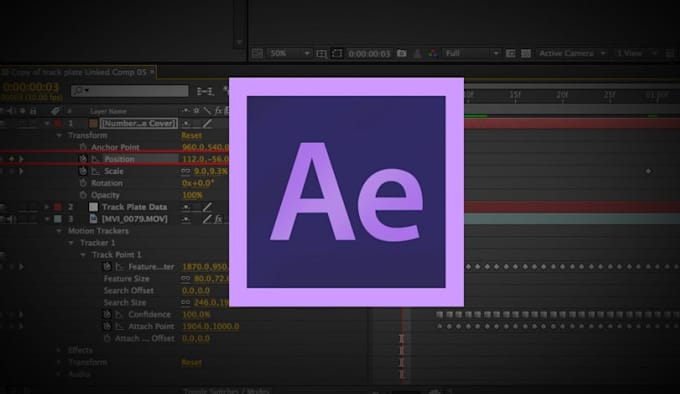The image size is (680, 394).
Task: Toggle Opacity stopwatch
Action: click(x=83, y=195)
